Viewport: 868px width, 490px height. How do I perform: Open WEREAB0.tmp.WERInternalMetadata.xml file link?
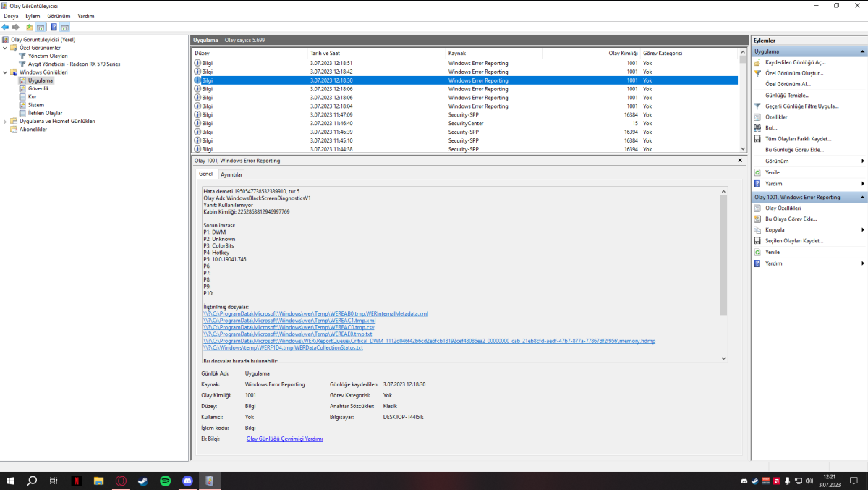[x=315, y=314]
